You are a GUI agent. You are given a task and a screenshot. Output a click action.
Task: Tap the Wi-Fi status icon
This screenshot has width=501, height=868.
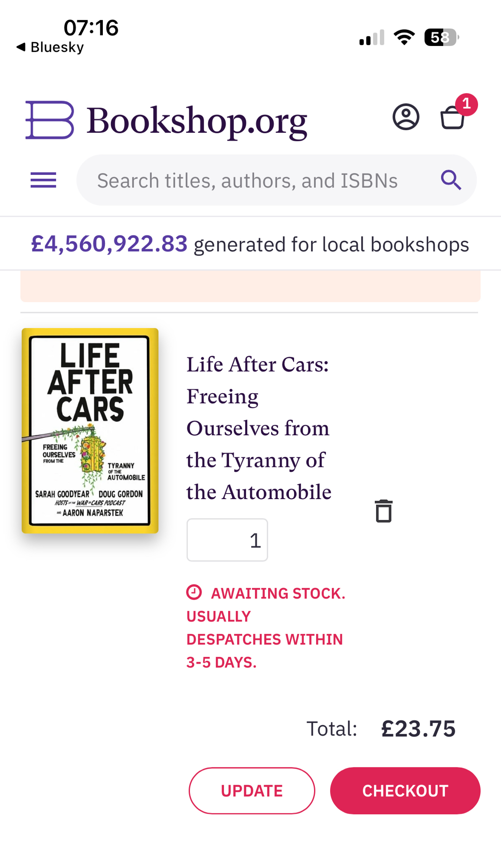404,37
